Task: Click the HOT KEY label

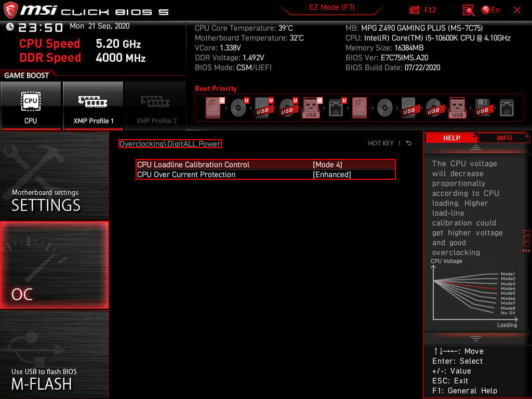Action: coord(381,143)
